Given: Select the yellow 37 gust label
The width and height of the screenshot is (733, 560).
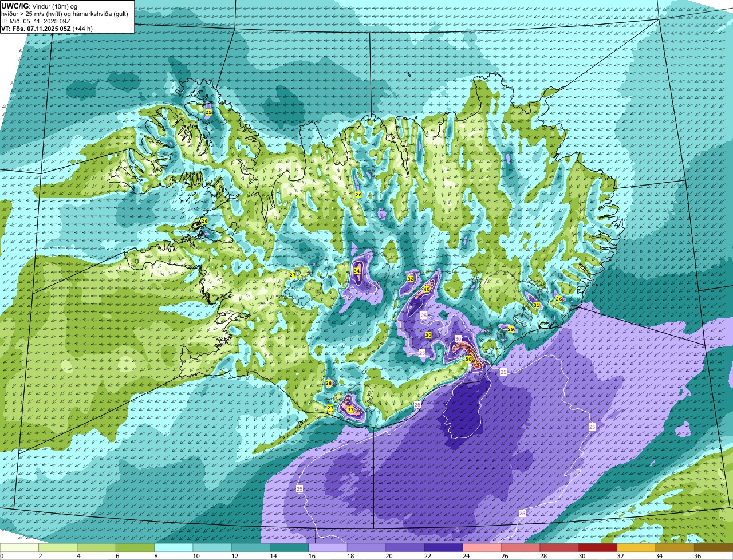Looking at the screenshot, I should pos(350,409).
